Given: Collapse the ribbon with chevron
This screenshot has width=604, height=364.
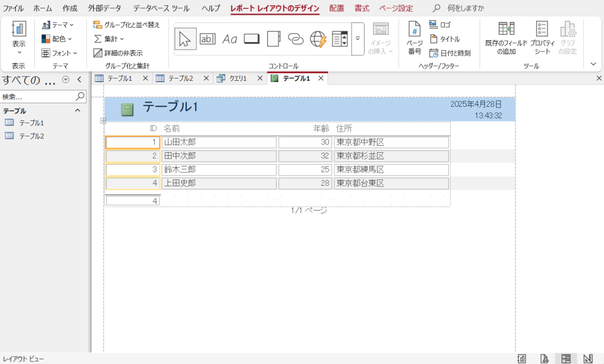Looking at the screenshot, I should pyautogui.click(x=593, y=64).
